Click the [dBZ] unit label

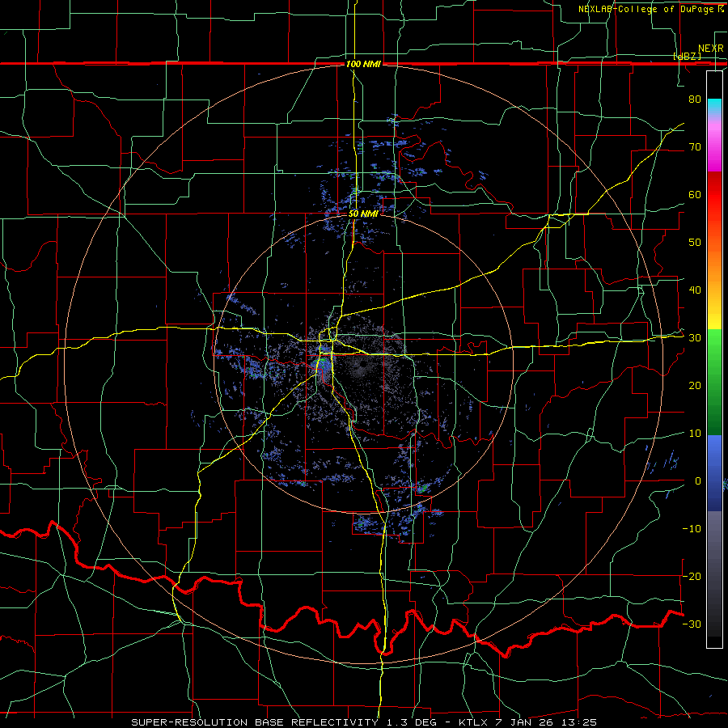click(687, 56)
